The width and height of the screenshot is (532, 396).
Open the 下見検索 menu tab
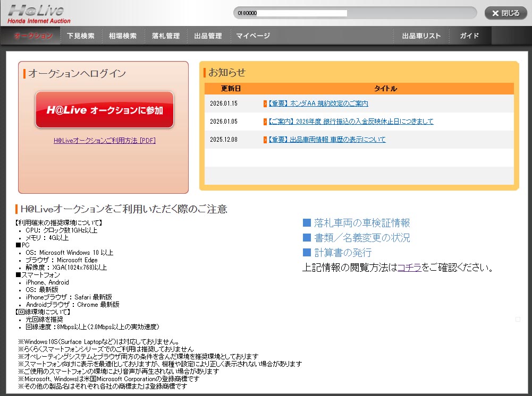pyautogui.click(x=81, y=36)
